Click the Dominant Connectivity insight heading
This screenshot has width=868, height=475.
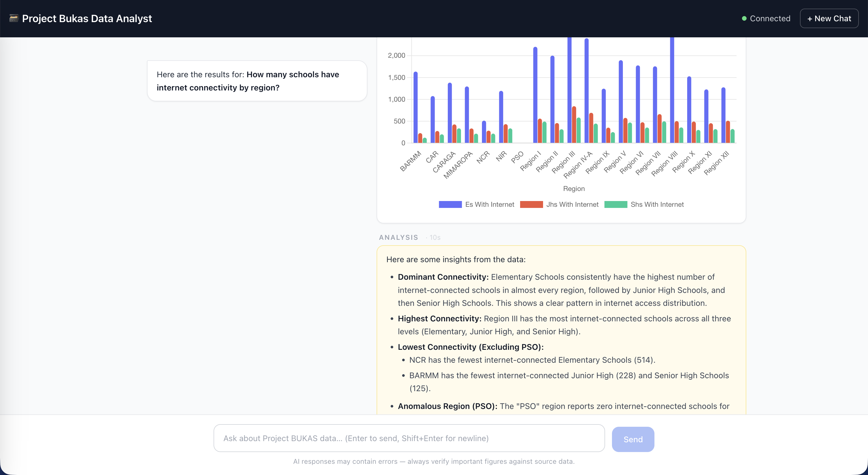click(x=443, y=277)
